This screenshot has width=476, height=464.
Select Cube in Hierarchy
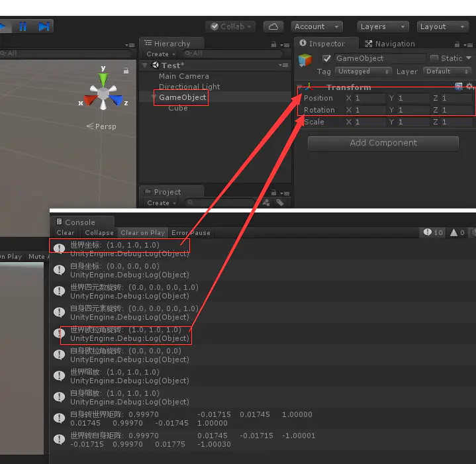(178, 108)
